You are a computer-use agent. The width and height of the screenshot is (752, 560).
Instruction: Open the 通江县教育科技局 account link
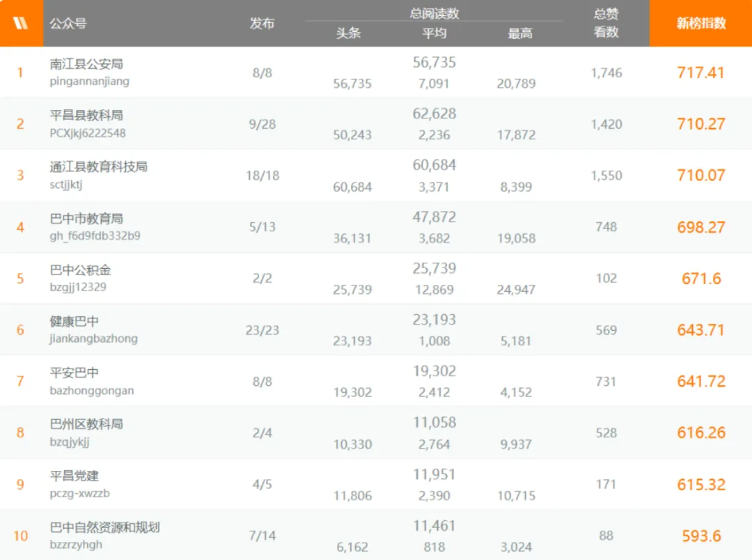click(x=98, y=166)
